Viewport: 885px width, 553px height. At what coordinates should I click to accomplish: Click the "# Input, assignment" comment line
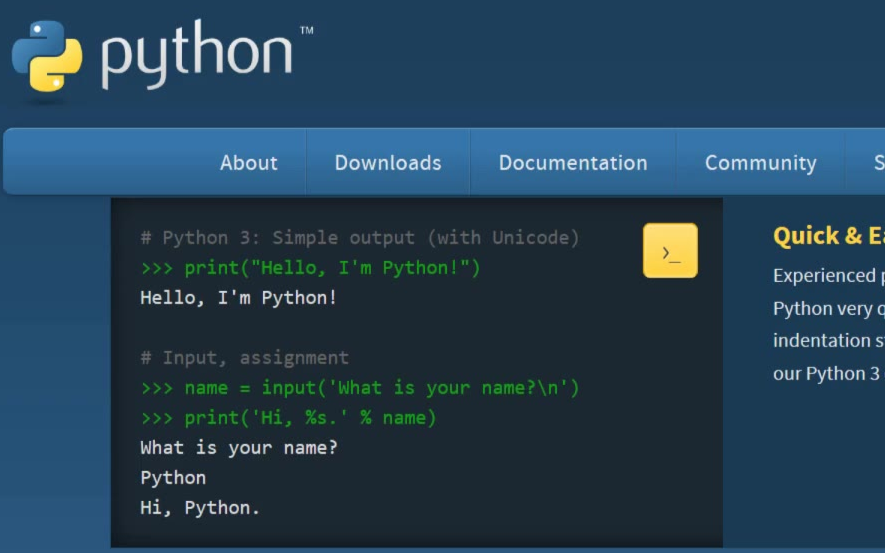pos(245,358)
